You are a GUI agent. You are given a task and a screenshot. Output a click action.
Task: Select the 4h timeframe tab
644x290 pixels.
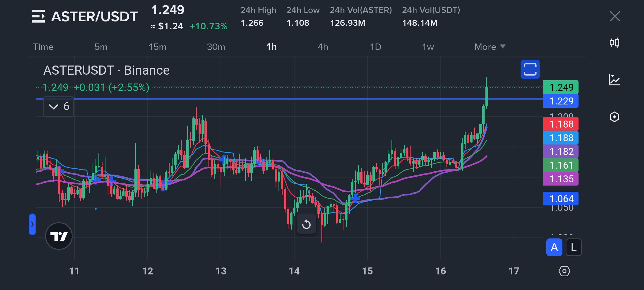coord(323,47)
